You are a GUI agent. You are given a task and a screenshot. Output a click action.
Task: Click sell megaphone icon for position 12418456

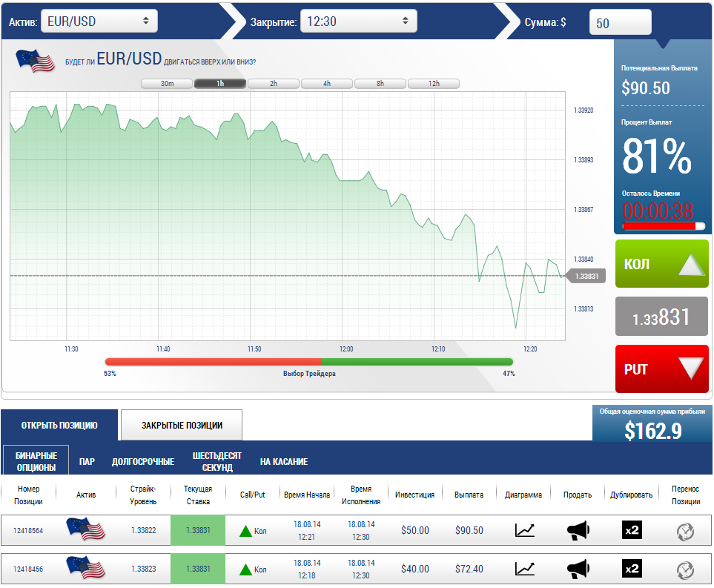point(578,569)
